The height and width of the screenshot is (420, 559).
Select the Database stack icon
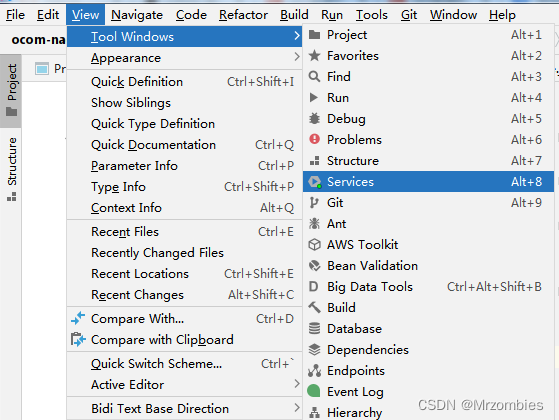[314, 328]
